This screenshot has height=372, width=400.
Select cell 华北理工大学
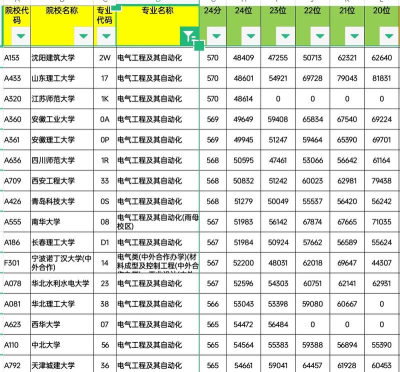click(x=62, y=304)
